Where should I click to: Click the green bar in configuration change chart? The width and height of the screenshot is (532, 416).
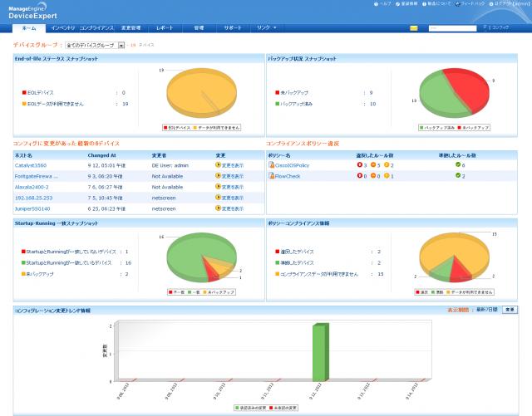[321, 352]
